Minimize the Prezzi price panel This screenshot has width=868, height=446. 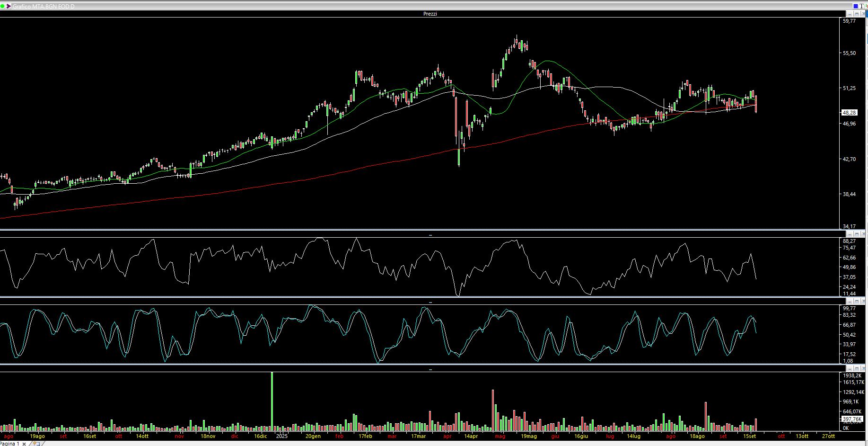point(849,14)
